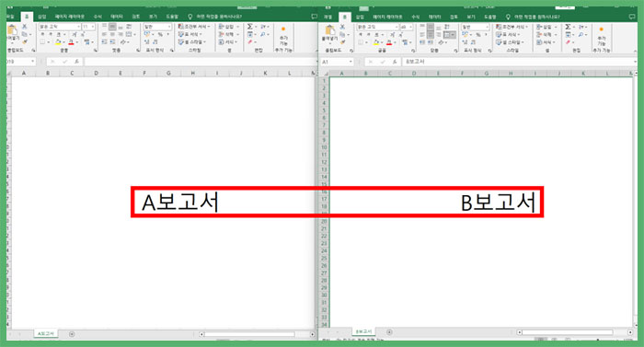Image resolution: width=644 pixels, height=347 pixels.
Task: Click the Cut scissors icon in left window
Action: click(x=25, y=27)
